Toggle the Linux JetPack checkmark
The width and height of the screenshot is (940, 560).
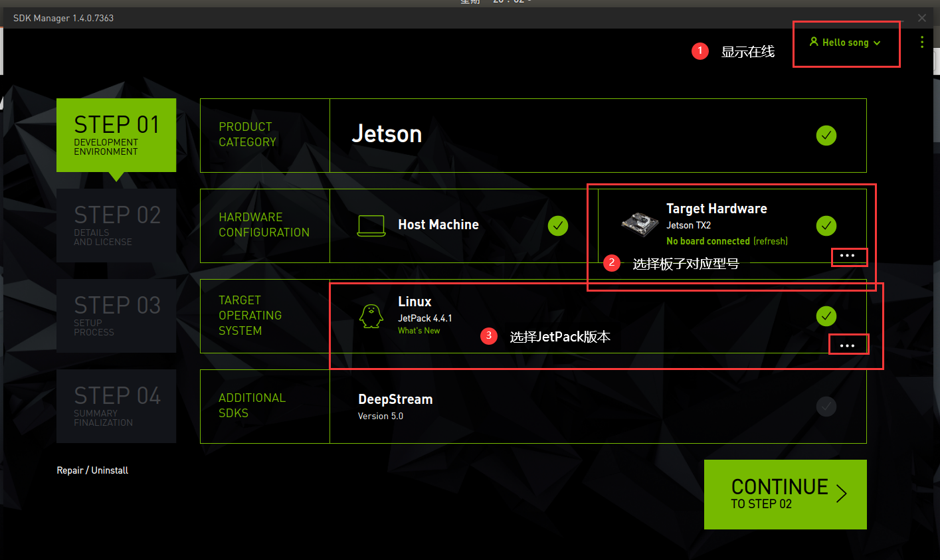[x=826, y=316]
